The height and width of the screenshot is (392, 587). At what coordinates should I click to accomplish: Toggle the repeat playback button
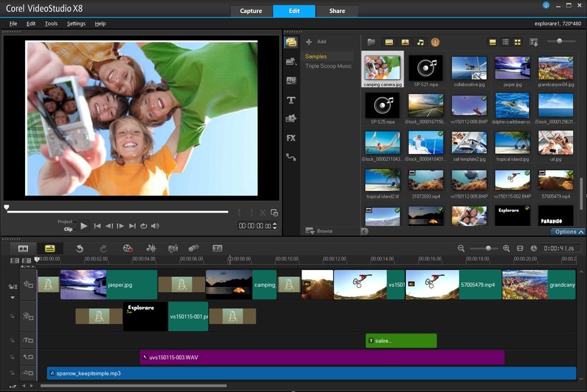tap(143, 226)
